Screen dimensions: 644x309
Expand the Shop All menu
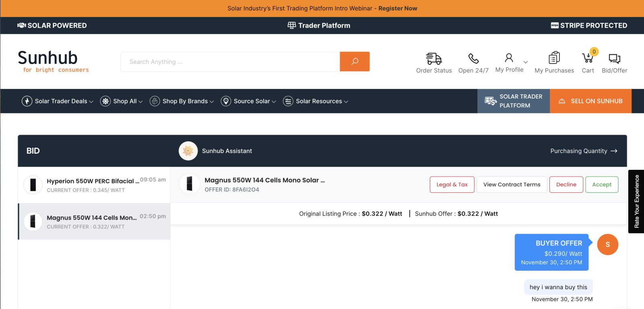(x=122, y=101)
